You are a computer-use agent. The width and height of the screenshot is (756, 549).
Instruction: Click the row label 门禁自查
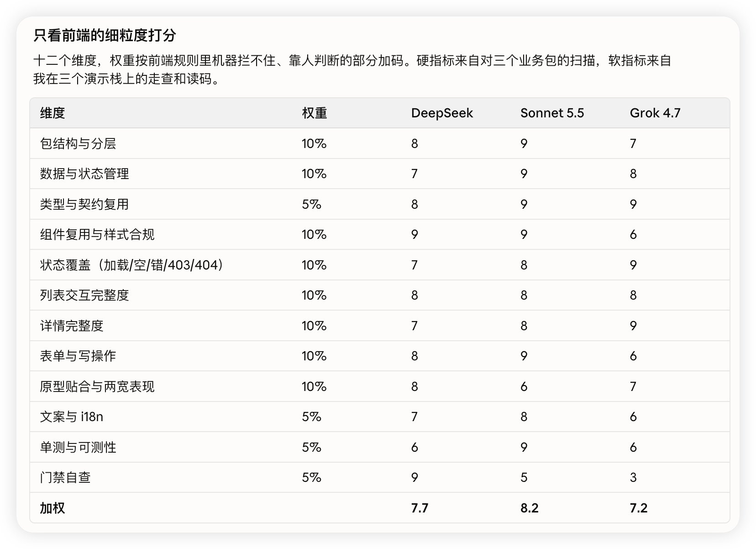[x=65, y=477]
